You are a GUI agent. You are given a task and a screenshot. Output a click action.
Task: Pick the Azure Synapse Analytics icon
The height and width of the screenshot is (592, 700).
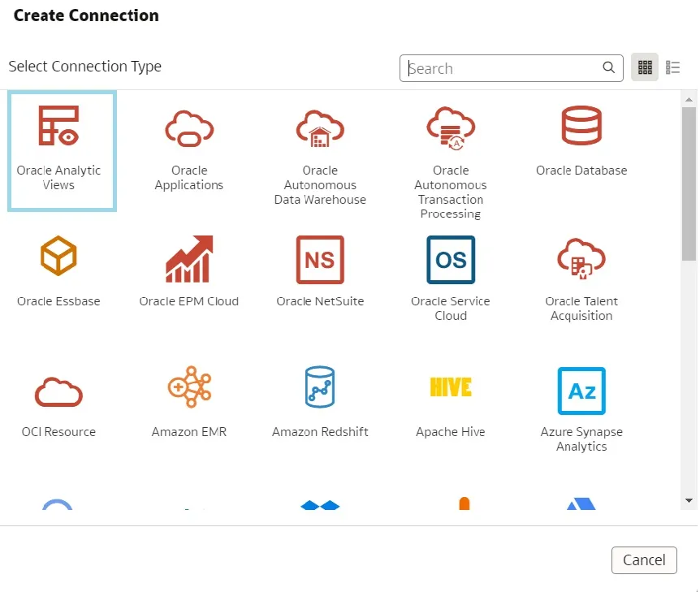(581, 391)
